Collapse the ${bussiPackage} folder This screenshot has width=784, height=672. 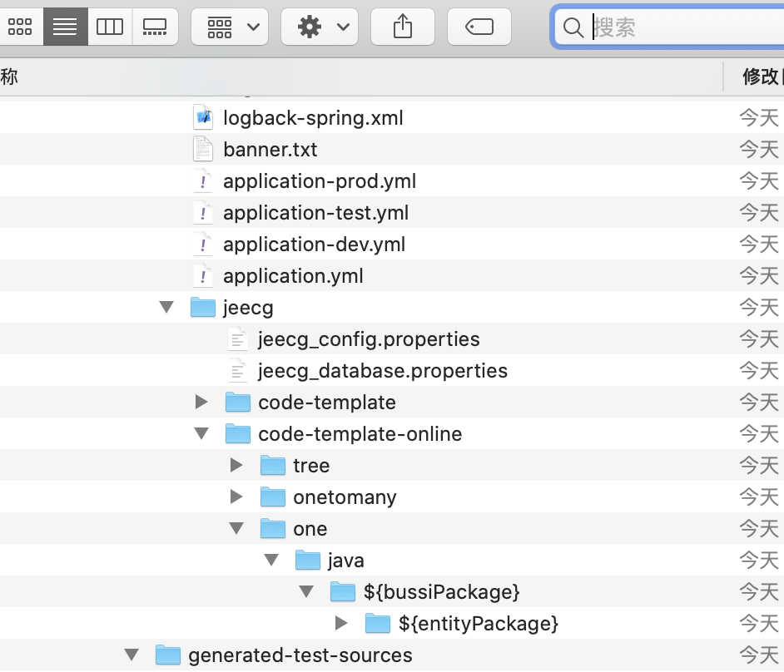306,591
